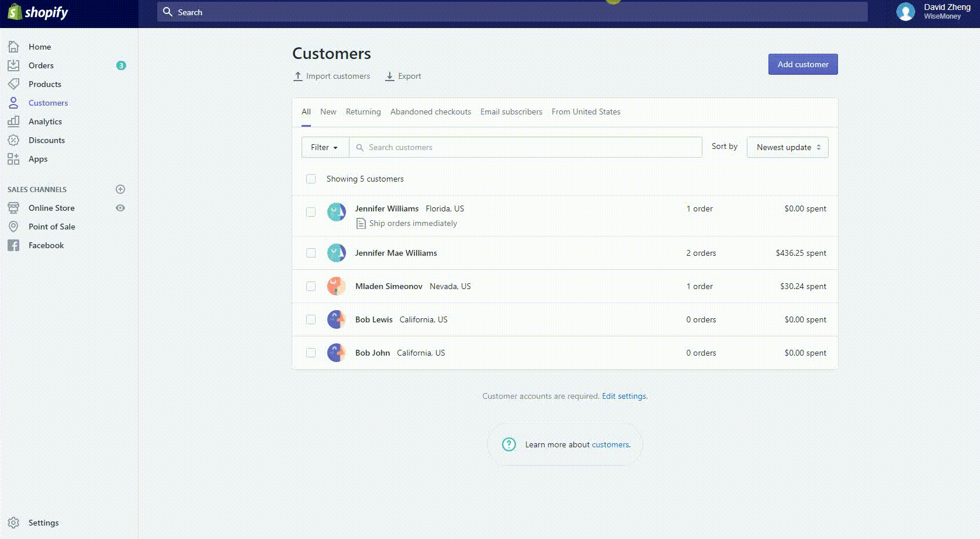980x539 pixels.
Task: Click the Import customers upload icon
Action: [x=297, y=76]
